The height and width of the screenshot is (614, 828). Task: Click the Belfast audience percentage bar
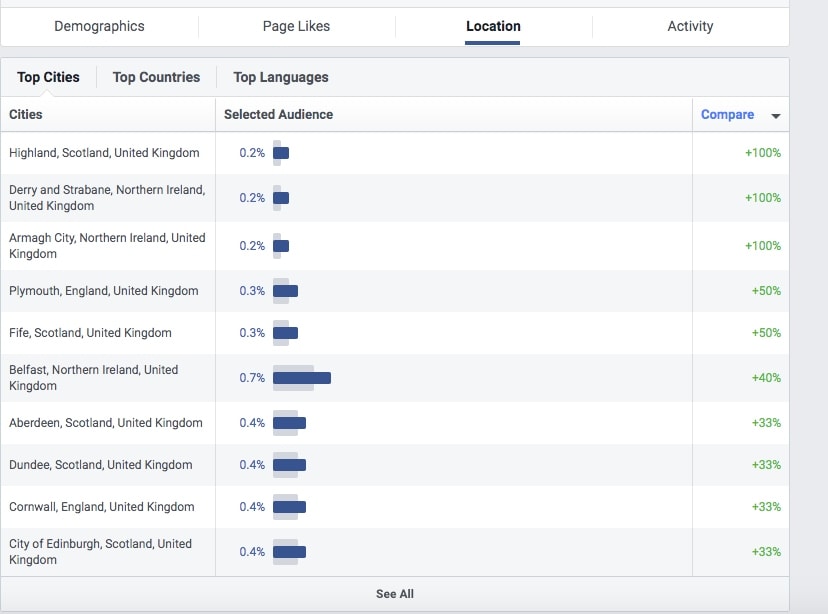coord(301,378)
